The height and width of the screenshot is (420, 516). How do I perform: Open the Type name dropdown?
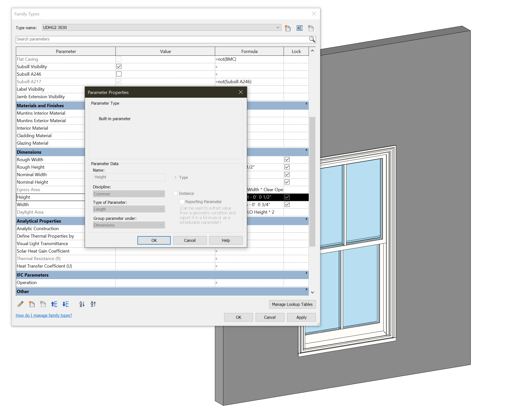tap(278, 27)
